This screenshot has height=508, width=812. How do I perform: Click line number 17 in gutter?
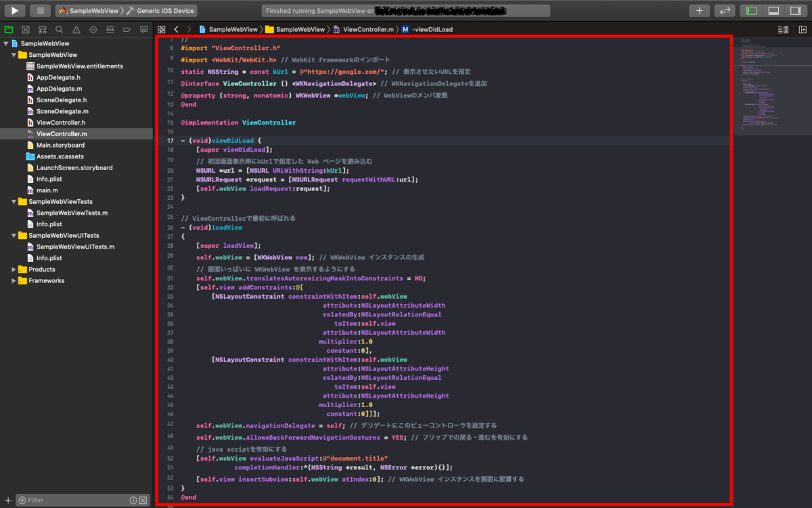click(x=171, y=141)
